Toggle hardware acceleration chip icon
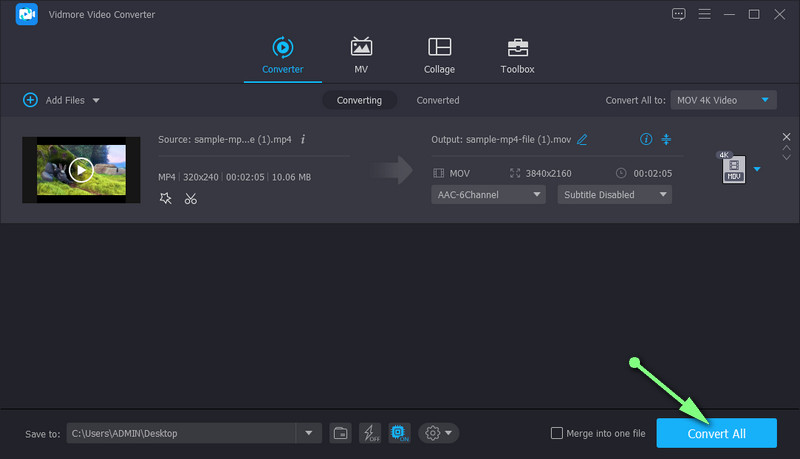The width and height of the screenshot is (800, 459). [x=399, y=433]
